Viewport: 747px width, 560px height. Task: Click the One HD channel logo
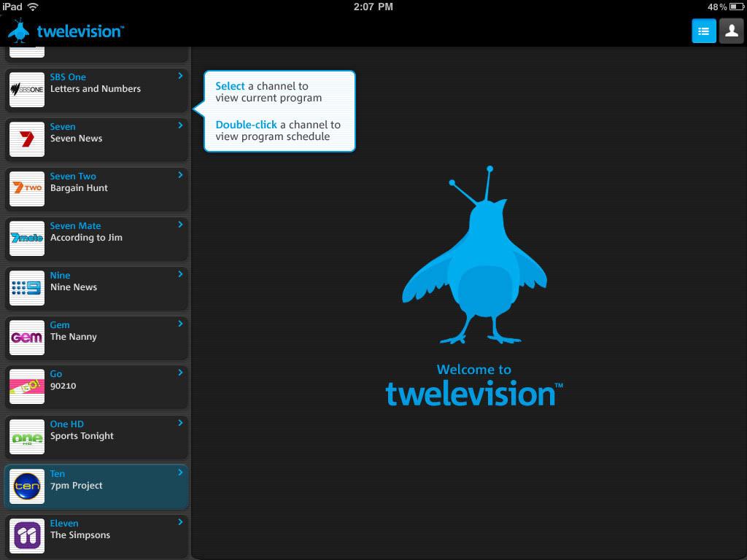pyautogui.click(x=26, y=437)
